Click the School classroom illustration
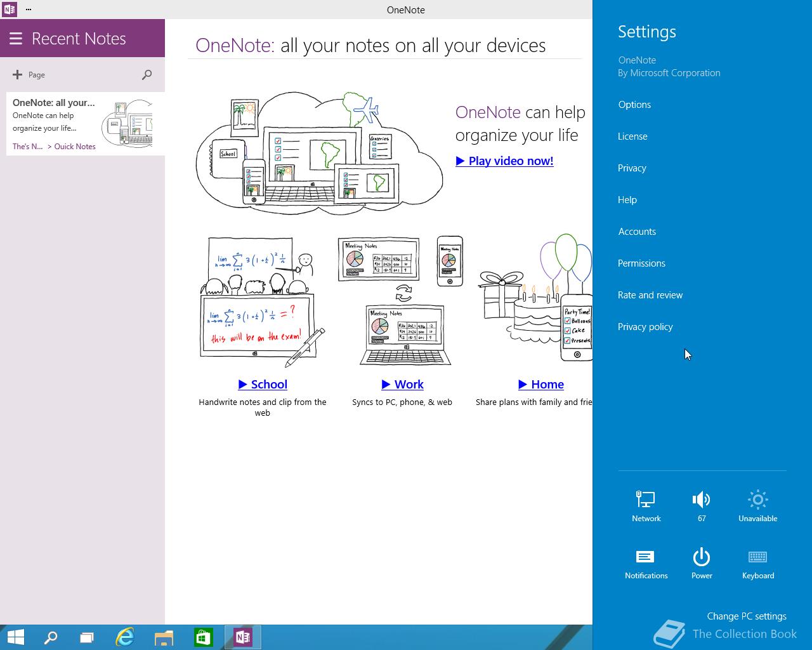Screen dimensions: 812x650 tap(263, 302)
